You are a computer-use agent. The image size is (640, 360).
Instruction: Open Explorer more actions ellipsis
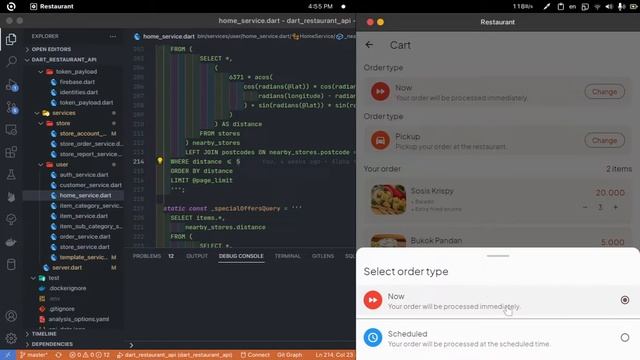point(113,36)
